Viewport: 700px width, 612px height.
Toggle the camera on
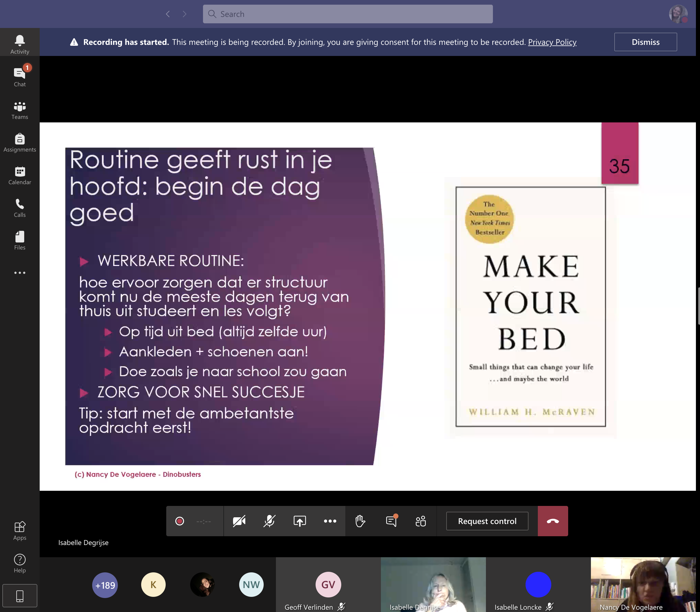[239, 521]
